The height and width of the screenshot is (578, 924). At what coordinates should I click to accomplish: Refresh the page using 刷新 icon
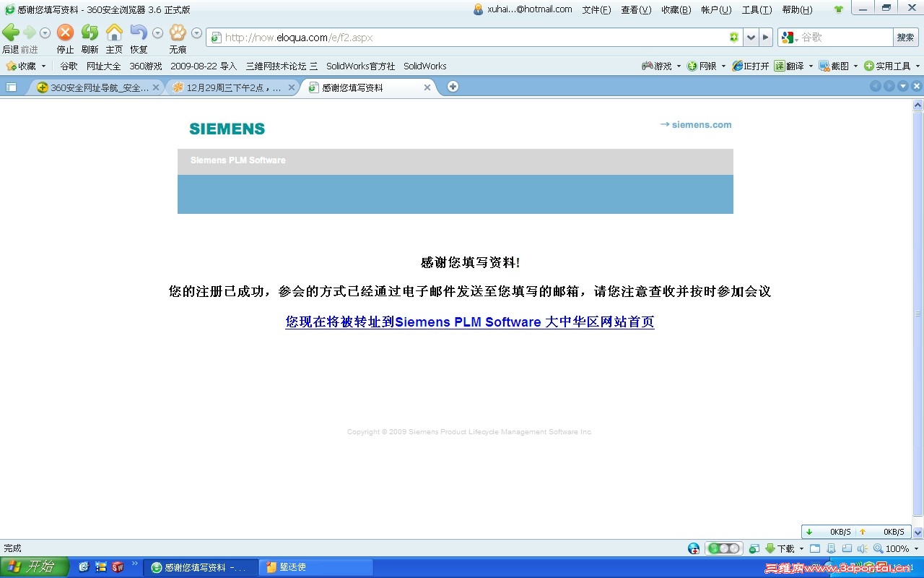pyautogui.click(x=90, y=33)
